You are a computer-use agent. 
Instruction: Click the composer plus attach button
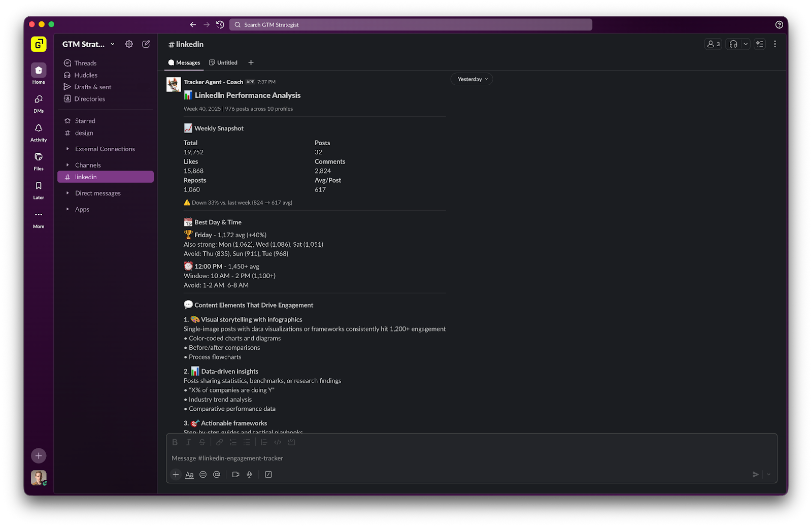tap(176, 474)
